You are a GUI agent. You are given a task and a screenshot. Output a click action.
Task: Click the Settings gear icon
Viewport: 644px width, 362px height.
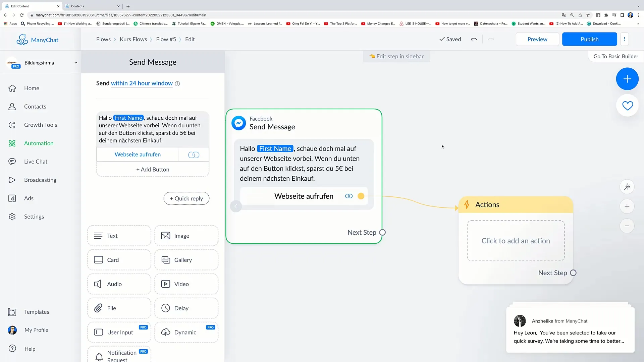tap(12, 217)
